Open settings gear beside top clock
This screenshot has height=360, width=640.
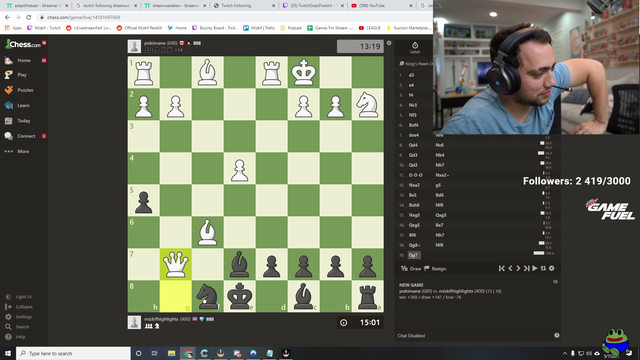tap(389, 43)
